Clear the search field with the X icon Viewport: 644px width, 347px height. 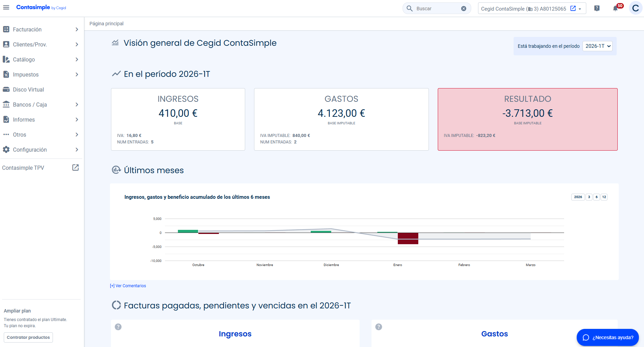464,9
